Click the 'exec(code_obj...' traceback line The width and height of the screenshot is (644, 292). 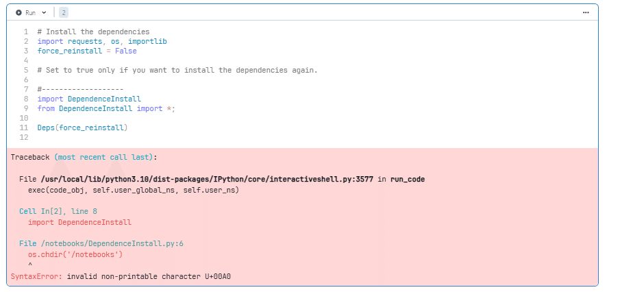133,189
